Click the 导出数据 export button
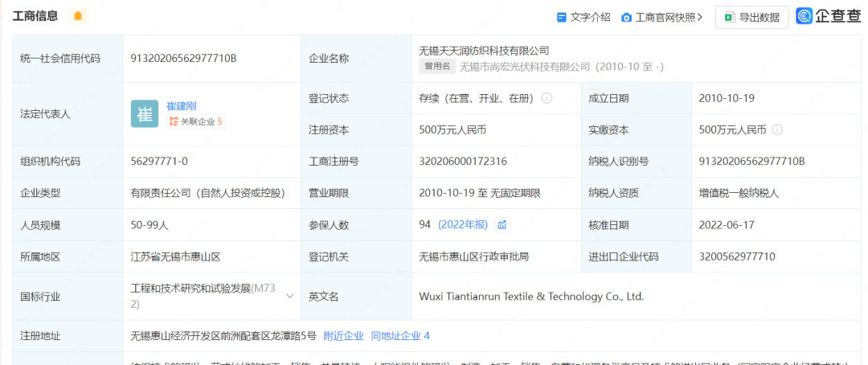The image size is (868, 365). tap(751, 17)
